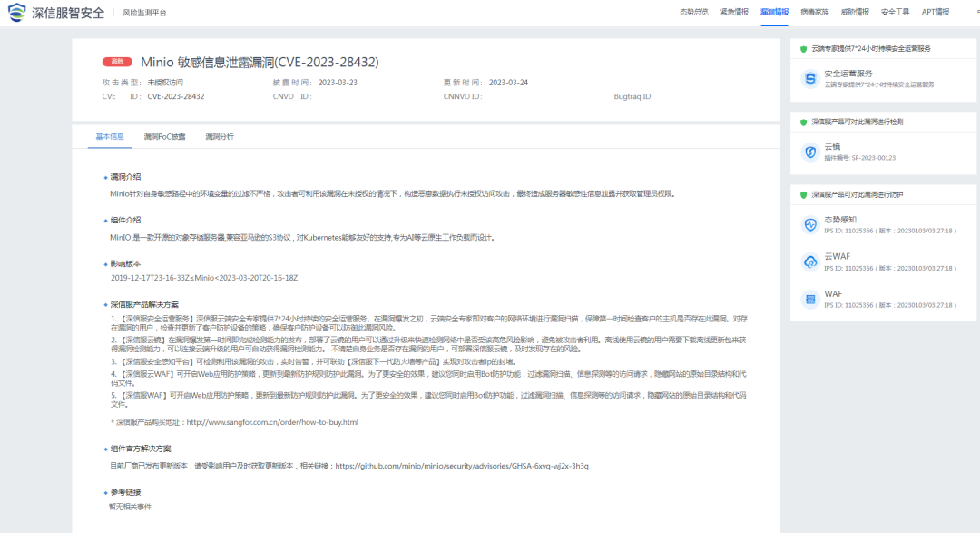Click the 影响版本 section heading

(x=125, y=264)
